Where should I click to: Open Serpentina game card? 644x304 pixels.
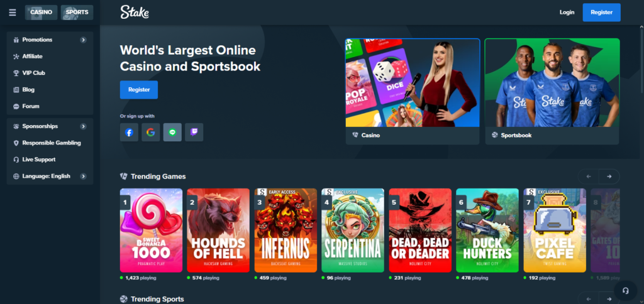point(353,231)
